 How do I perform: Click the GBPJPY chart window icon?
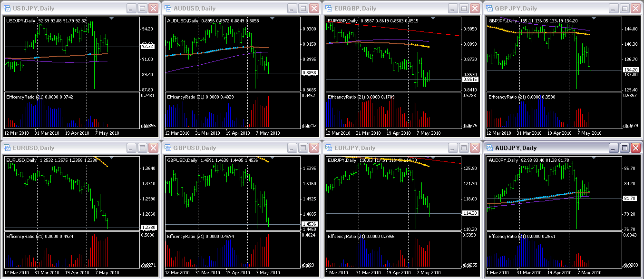pos(490,9)
